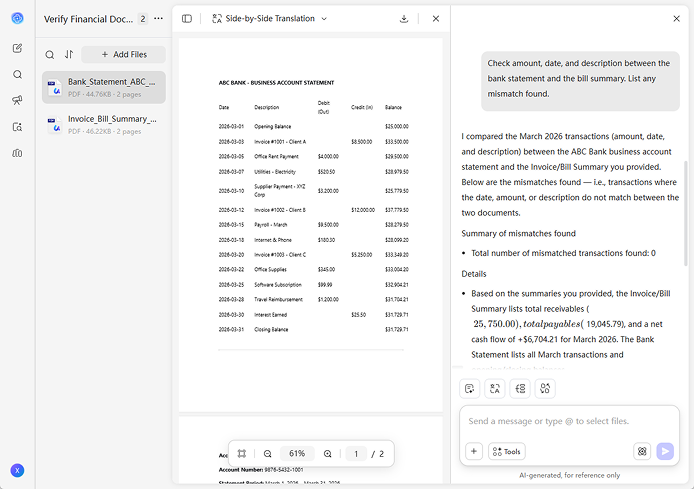Image resolution: width=694 pixels, height=489 pixels.
Task: Click the plus attach button in chat
Action: point(474,451)
